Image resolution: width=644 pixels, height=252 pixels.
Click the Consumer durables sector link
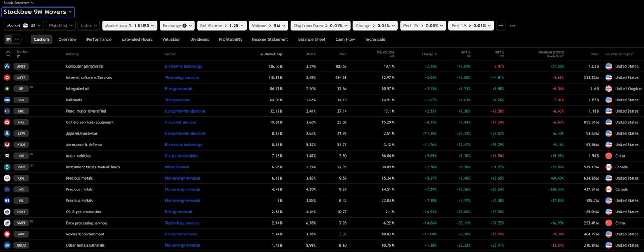pos(181,155)
